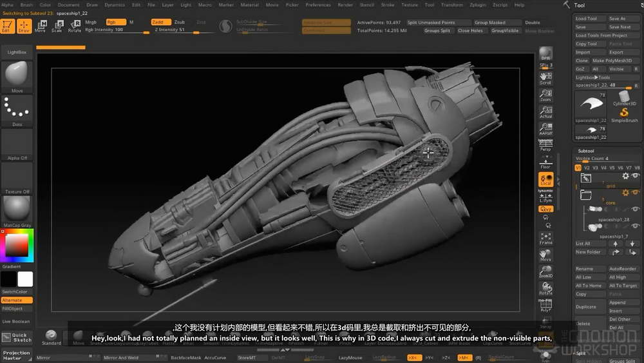Collapse the core folder in Subtool list
This screenshot has width=644, height=363.
pos(585,195)
